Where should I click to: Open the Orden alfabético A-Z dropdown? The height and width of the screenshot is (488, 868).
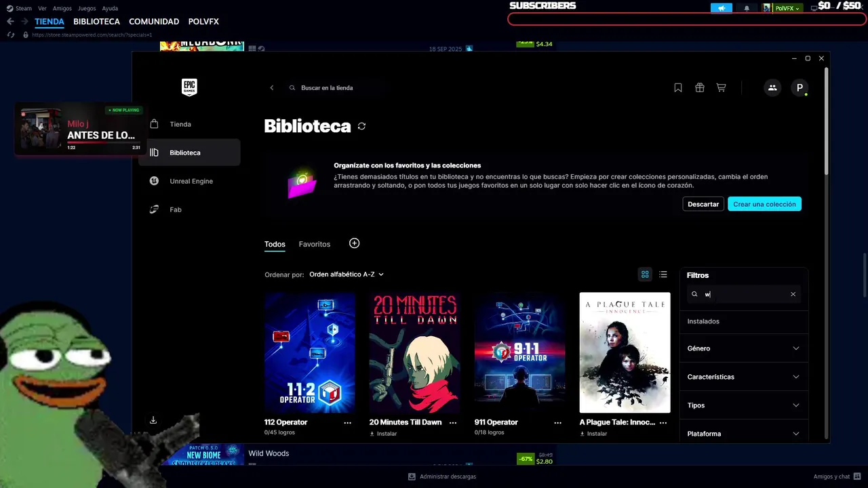click(347, 274)
